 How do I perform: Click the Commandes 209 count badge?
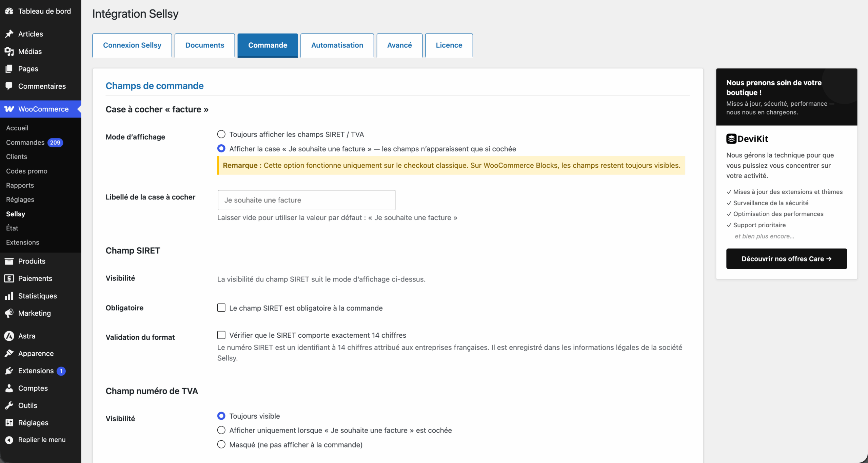[55, 143]
